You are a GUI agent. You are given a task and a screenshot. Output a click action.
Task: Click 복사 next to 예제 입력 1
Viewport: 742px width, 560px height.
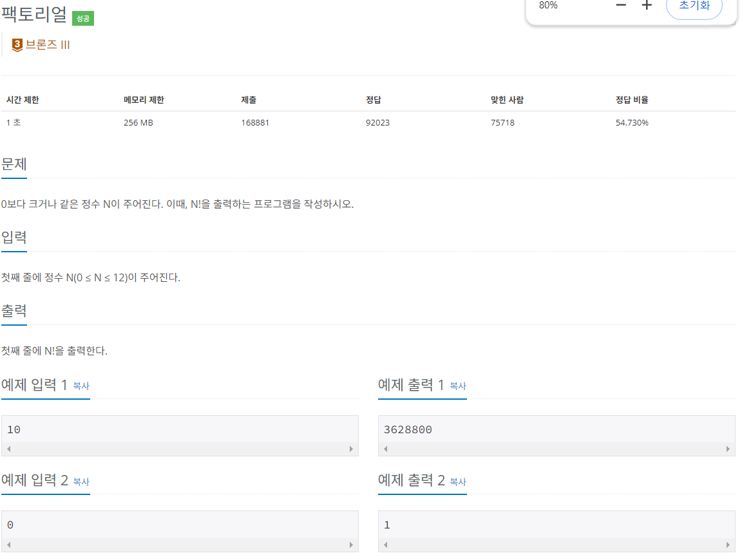click(82, 386)
